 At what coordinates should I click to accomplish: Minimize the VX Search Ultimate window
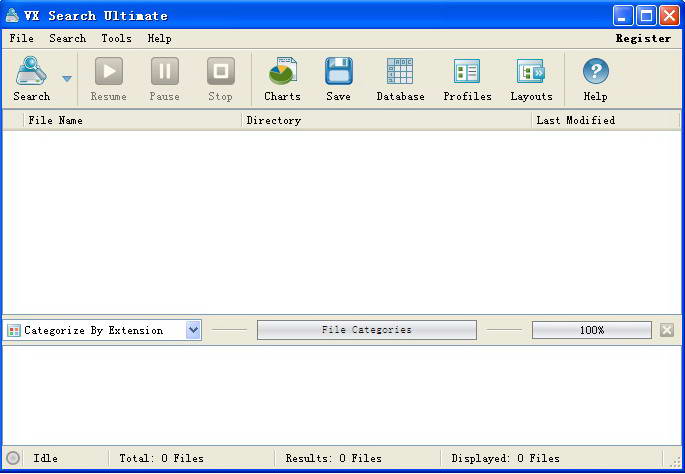(623, 16)
